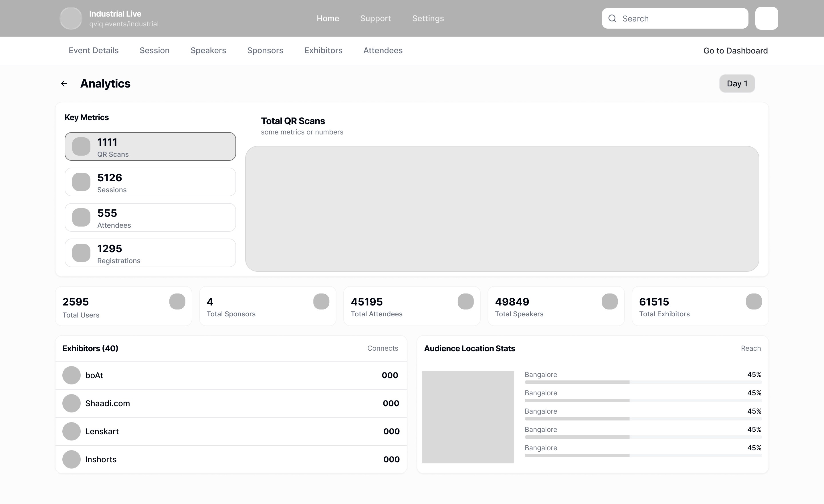Click the Total Users card icon
824x504 pixels.
tap(177, 302)
